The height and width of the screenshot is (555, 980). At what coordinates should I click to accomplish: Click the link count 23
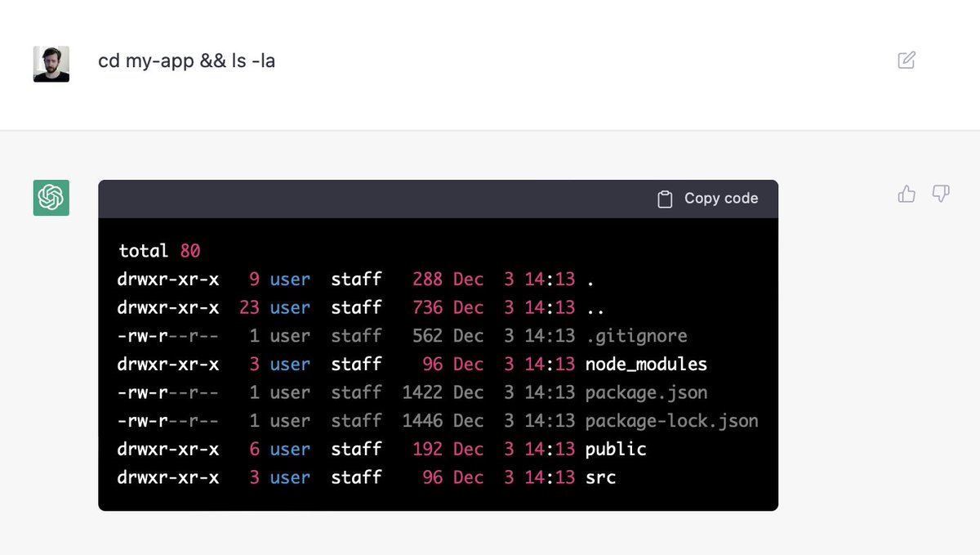click(249, 307)
